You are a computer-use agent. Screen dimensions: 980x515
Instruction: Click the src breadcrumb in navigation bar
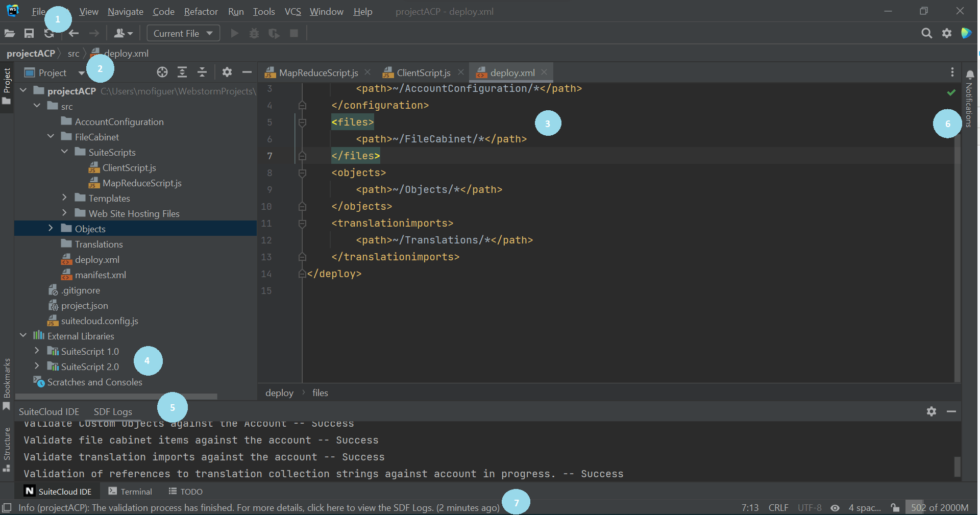[x=73, y=54]
